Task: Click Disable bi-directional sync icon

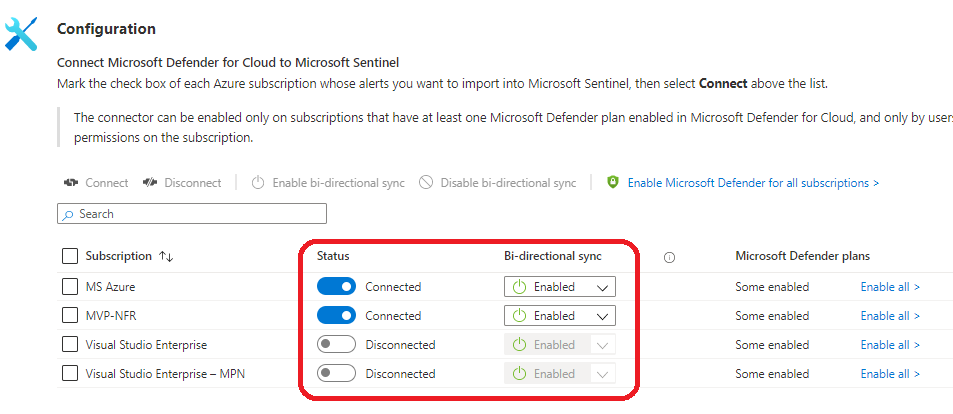Action: point(426,183)
